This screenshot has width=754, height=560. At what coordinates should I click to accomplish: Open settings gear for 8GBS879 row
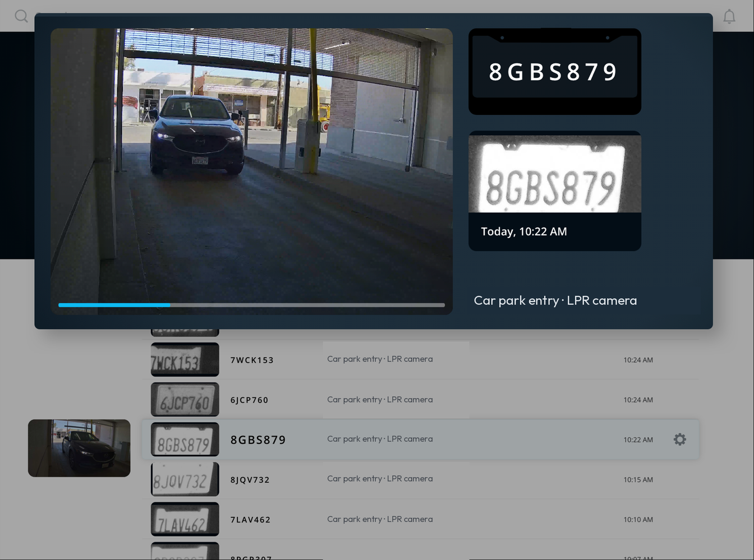(679, 439)
